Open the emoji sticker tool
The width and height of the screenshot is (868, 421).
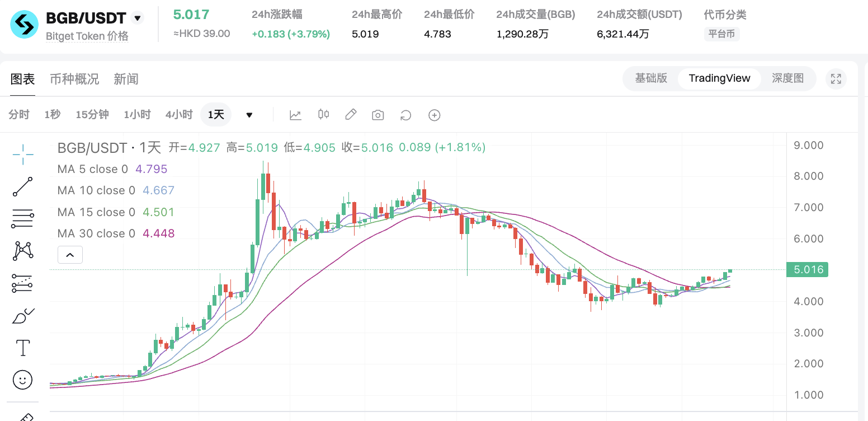(x=22, y=380)
